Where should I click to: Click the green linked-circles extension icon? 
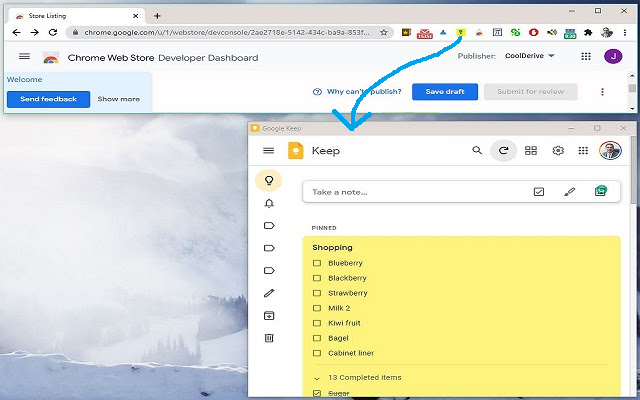pyautogui.click(x=515, y=32)
